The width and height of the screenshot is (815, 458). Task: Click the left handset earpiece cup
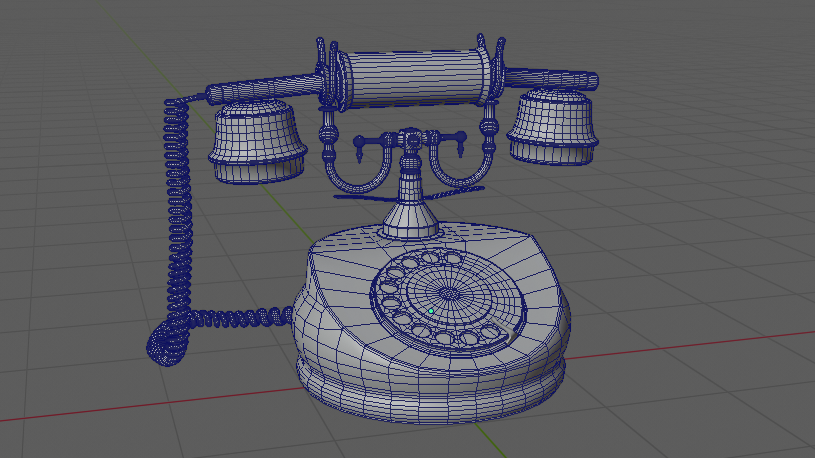tap(256, 140)
